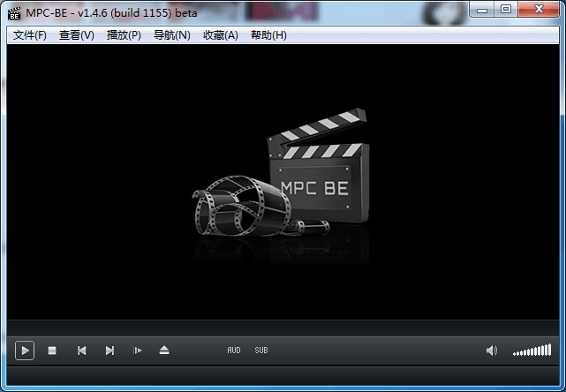566x392 pixels.
Task: Minimize the MPC-BE window
Action: pyautogui.click(x=482, y=10)
